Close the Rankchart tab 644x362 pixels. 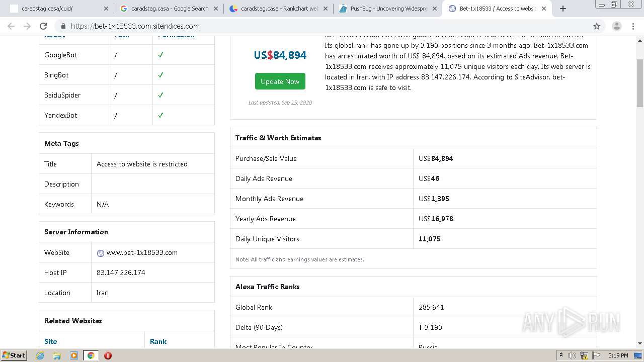click(325, 9)
